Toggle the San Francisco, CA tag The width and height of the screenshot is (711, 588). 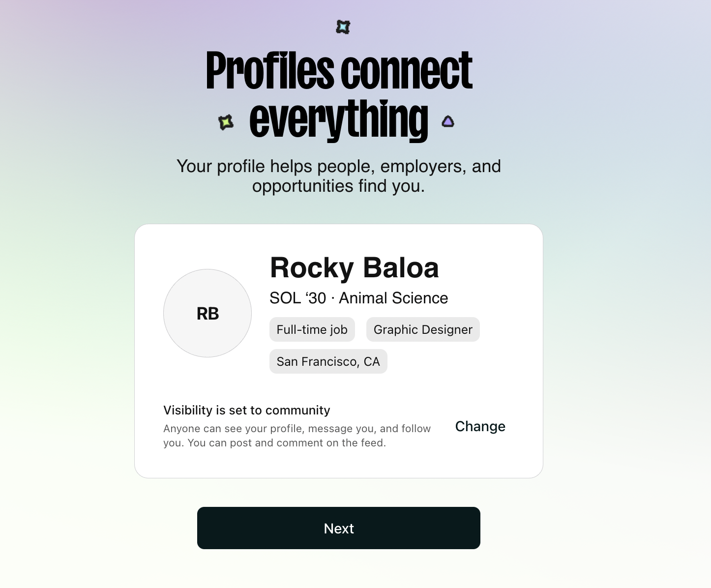328,361
